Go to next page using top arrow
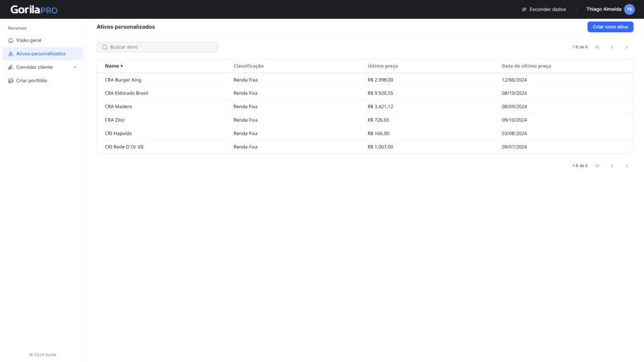Image resolution: width=644 pixels, height=362 pixels. tap(627, 47)
